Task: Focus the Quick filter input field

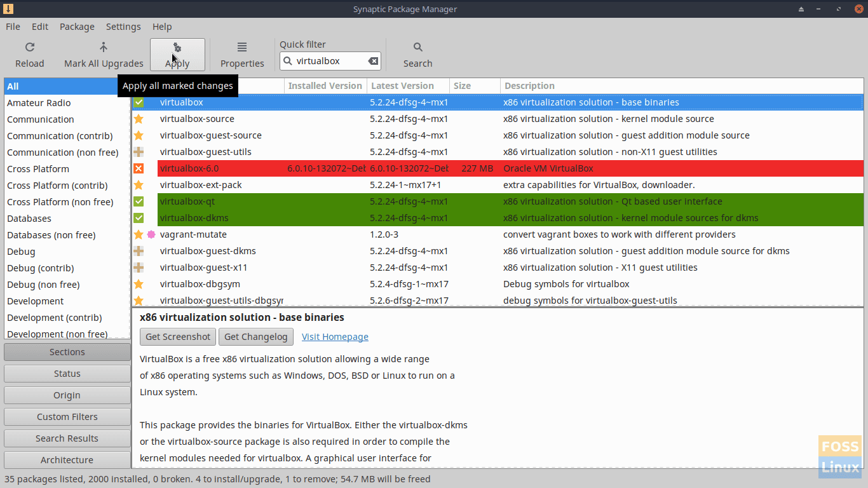Action: click(x=330, y=61)
